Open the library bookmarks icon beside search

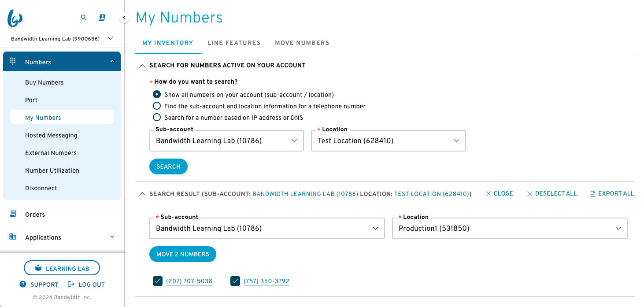(102, 18)
